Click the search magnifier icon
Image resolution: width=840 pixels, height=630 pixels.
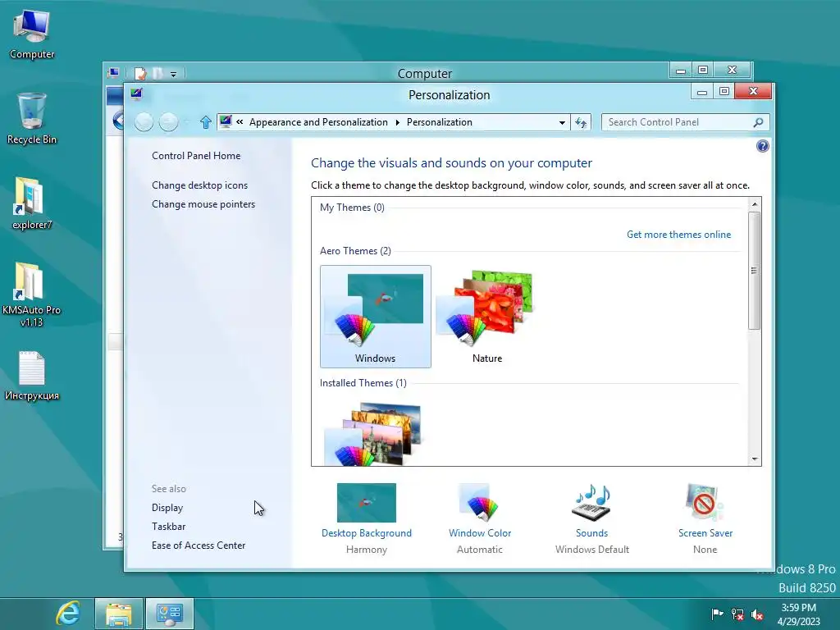coord(758,122)
